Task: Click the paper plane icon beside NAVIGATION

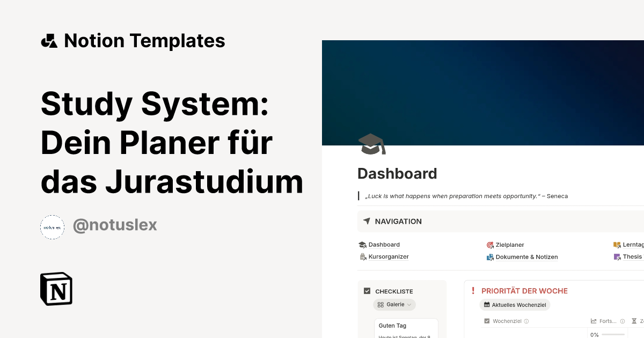Action: pyautogui.click(x=367, y=221)
